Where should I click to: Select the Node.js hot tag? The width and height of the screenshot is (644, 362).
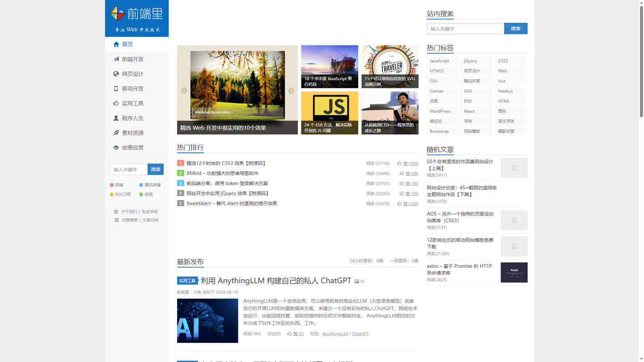(x=511, y=91)
